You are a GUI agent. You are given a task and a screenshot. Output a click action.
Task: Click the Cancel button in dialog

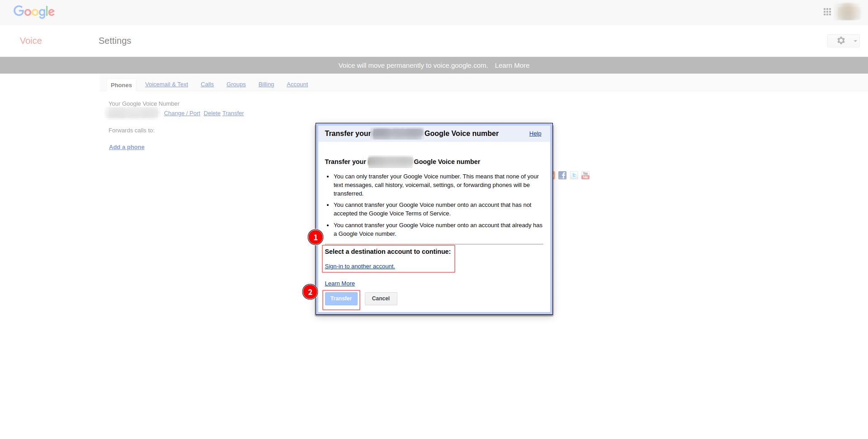[381, 299]
